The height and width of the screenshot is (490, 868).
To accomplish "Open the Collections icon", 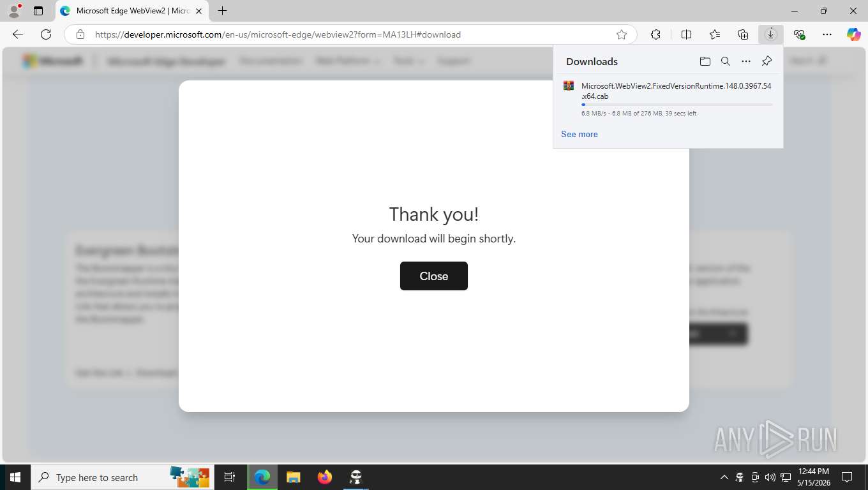I will tap(742, 34).
